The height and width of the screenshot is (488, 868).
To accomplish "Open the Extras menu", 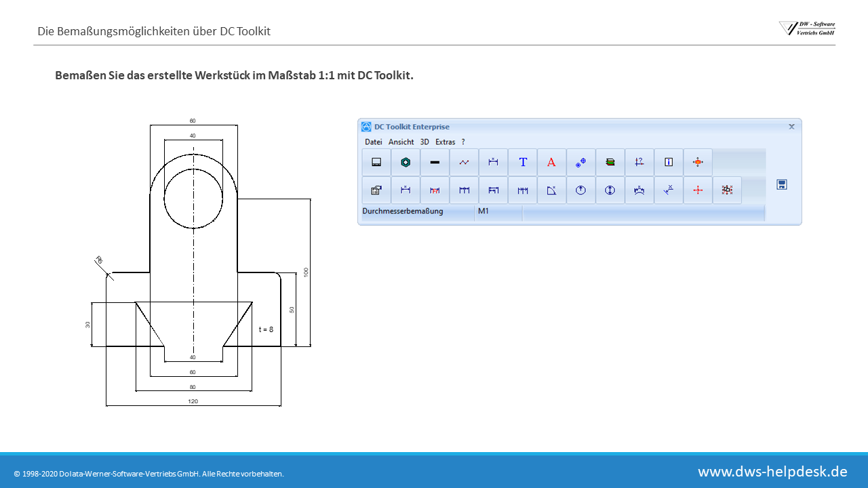I will click(446, 142).
